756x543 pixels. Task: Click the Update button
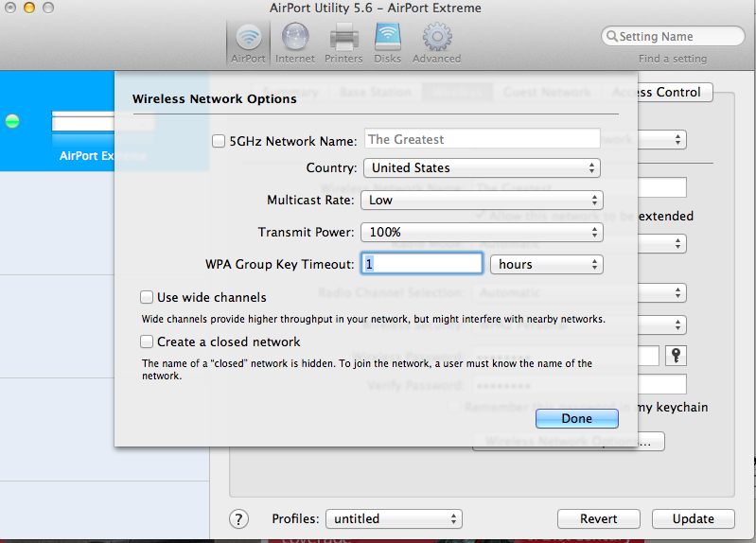pos(694,519)
